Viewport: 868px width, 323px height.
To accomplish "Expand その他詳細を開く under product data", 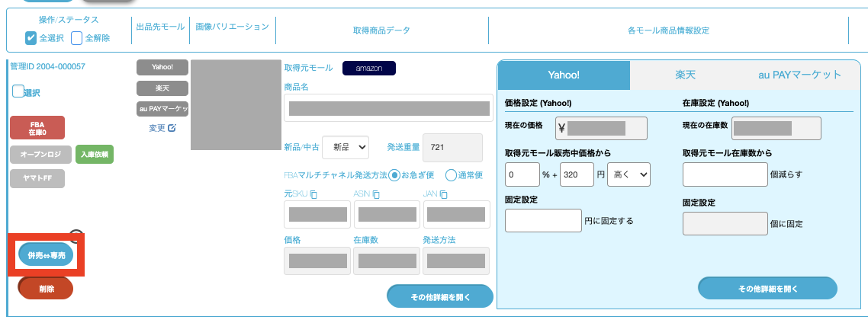I will coord(440,296).
